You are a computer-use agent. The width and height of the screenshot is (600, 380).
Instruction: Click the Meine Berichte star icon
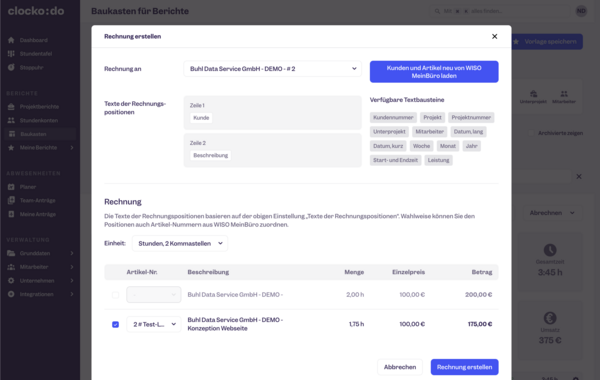[11, 148]
